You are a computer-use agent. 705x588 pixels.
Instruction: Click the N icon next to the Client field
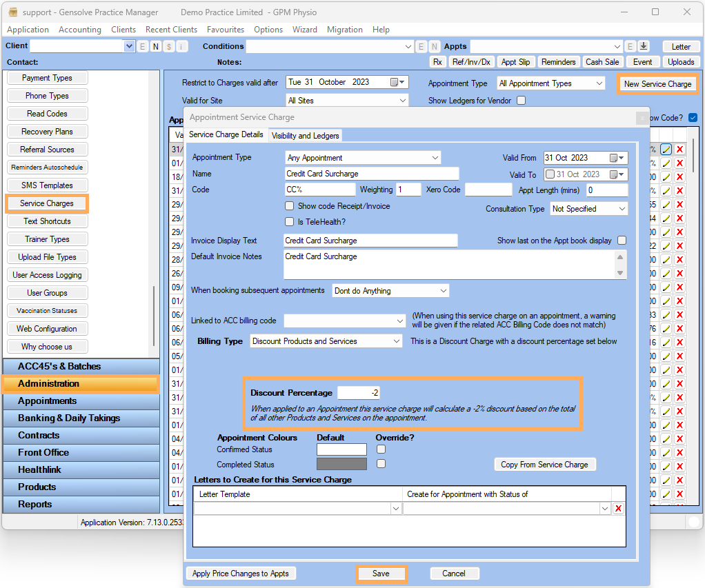coord(156,46)
